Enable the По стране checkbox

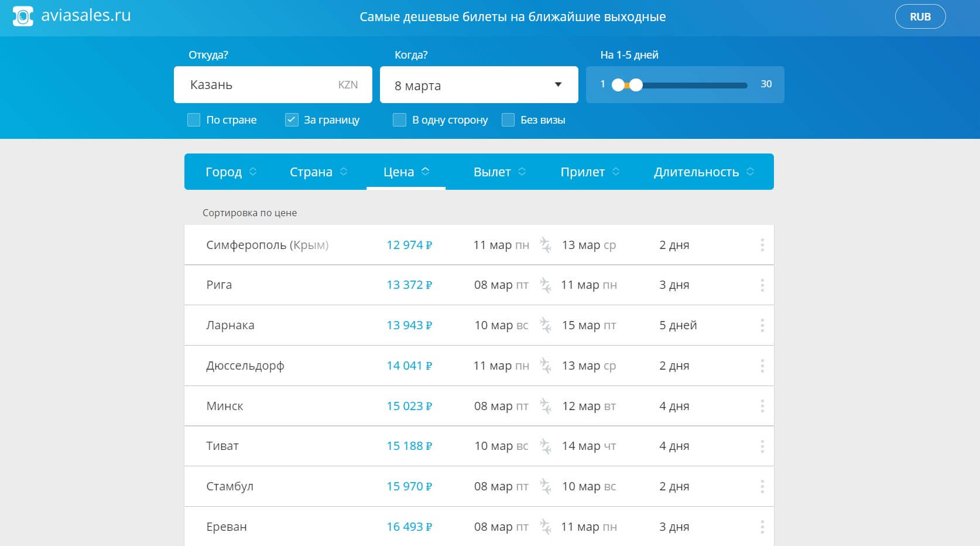(x=194, y=120)
